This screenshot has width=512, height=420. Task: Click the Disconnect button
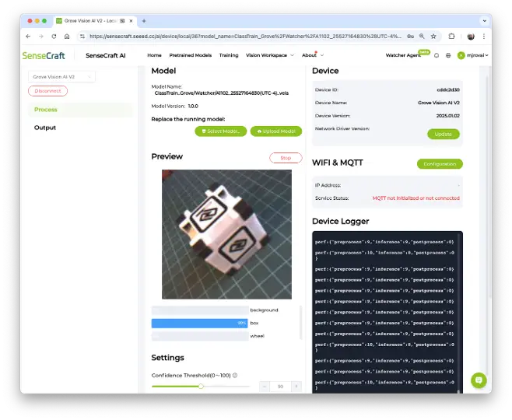point(47,91)
